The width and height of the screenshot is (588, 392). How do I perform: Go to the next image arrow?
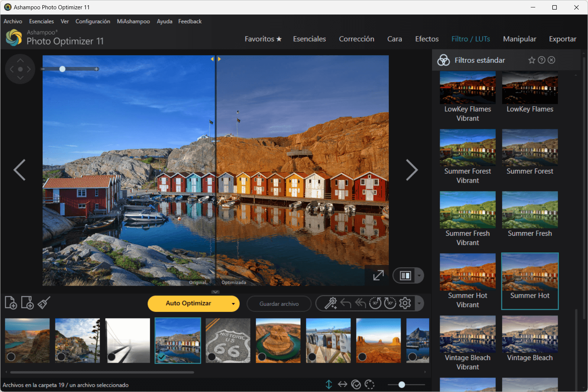(x=411, y=170)
